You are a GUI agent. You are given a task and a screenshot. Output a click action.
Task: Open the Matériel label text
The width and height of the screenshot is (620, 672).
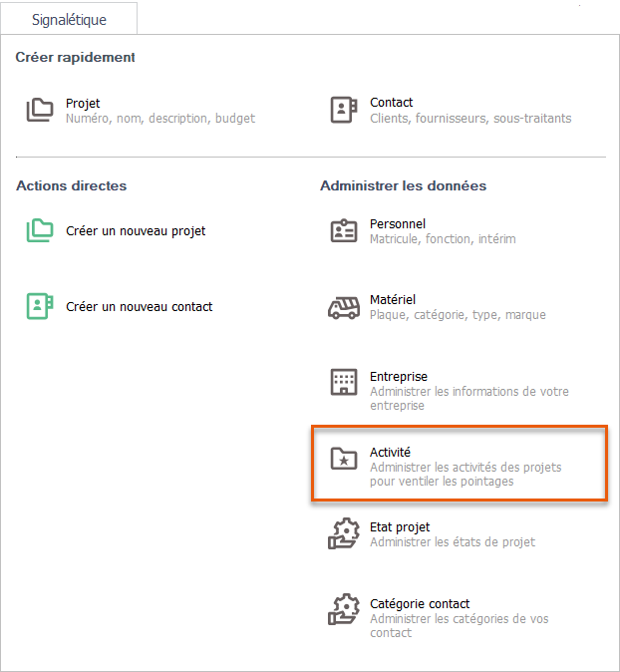click(393, 300)
